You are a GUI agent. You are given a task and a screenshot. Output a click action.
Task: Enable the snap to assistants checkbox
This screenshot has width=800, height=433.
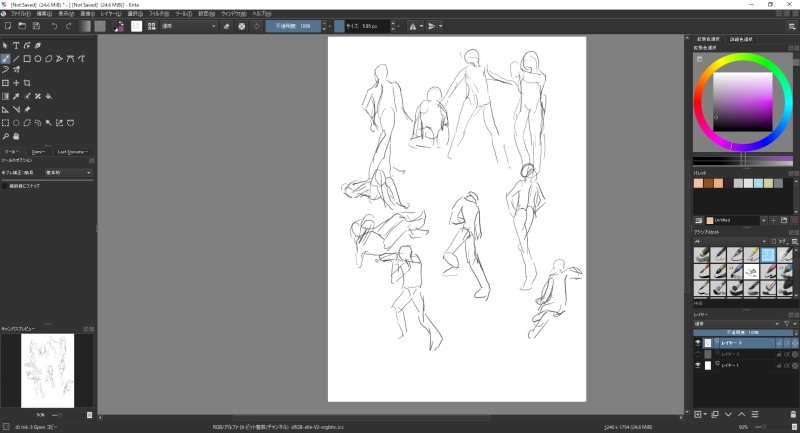pos(5,186)
